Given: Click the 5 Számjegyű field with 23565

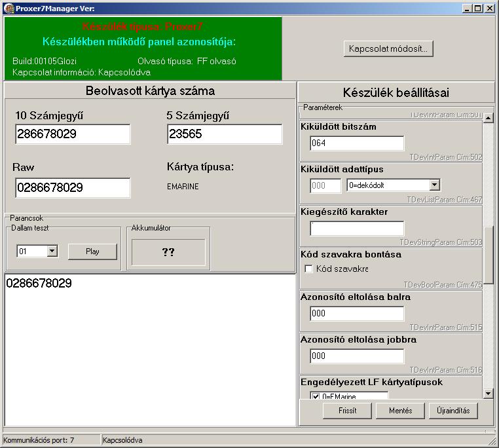Looking at the screenshot, I should tap(225, 134).
